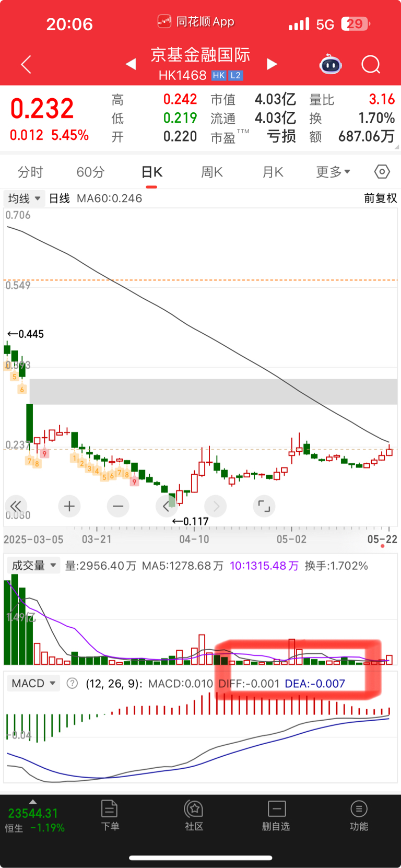
Task: Open 功能 functions menu icon
Action: [359, 809]
